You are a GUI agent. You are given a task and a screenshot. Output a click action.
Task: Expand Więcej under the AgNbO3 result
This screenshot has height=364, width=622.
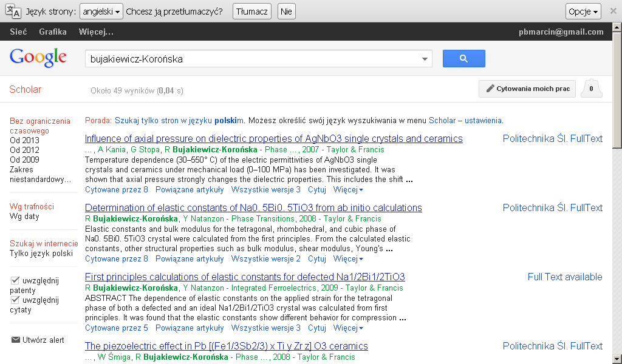point(348,190)
